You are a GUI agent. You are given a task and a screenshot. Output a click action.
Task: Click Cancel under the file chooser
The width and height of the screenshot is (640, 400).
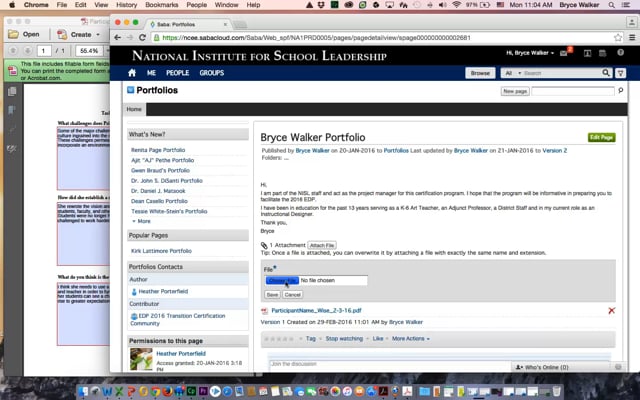pos(293,295)
